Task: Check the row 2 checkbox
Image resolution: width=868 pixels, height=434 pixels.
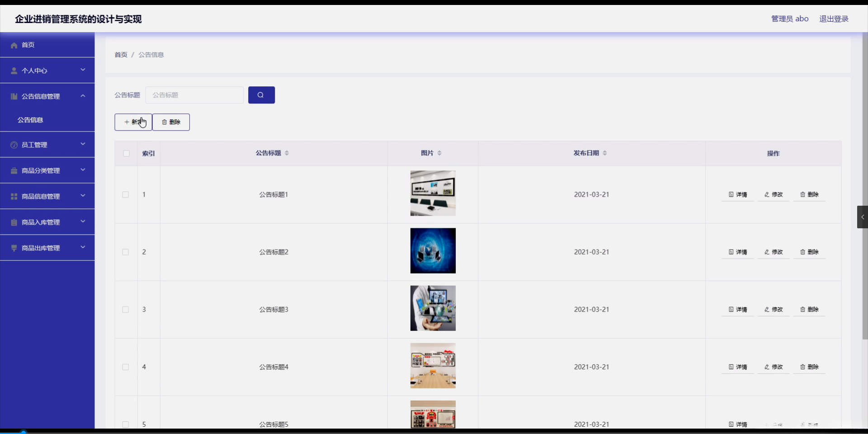Action: [126, 252]
